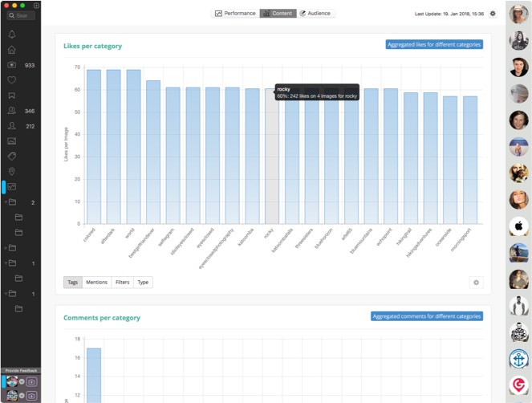Open the settings gear beside Last Update
The image size is (532, 403).
[493, 14]
